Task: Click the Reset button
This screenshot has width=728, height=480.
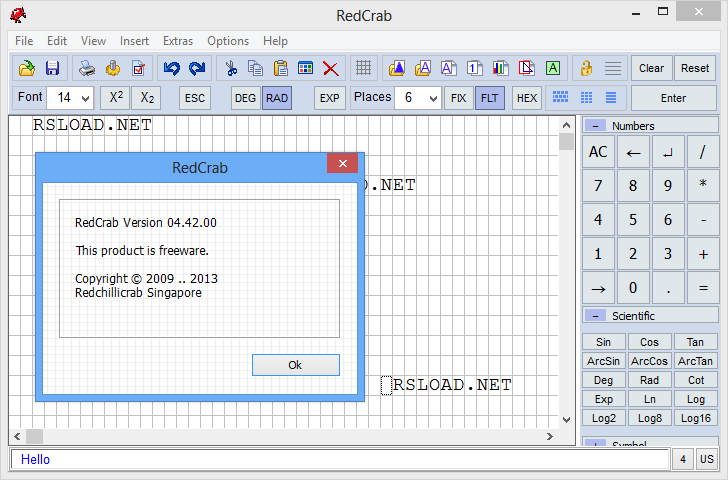Action: (695, 68)
